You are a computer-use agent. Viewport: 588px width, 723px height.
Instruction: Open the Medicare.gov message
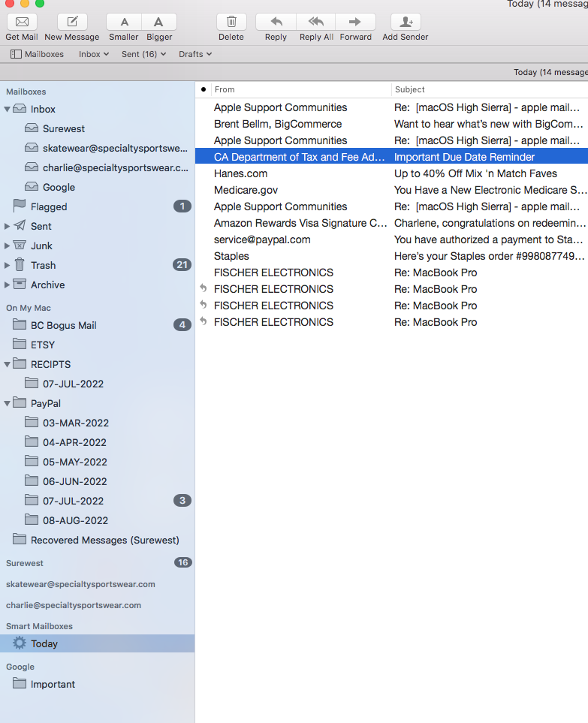(391, 191)
